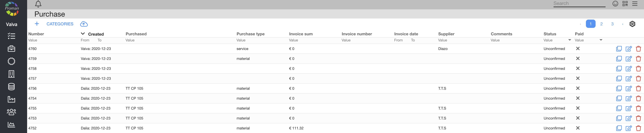The height and width of the screenshot is (133, 644).
Task: Open the hamburger menu at top right
Action: pos(635,3)
